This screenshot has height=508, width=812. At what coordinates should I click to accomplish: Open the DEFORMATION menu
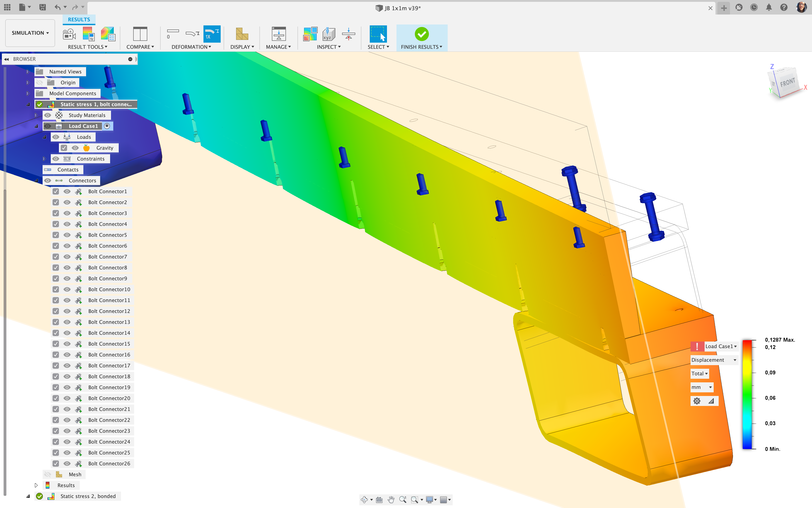191,47
